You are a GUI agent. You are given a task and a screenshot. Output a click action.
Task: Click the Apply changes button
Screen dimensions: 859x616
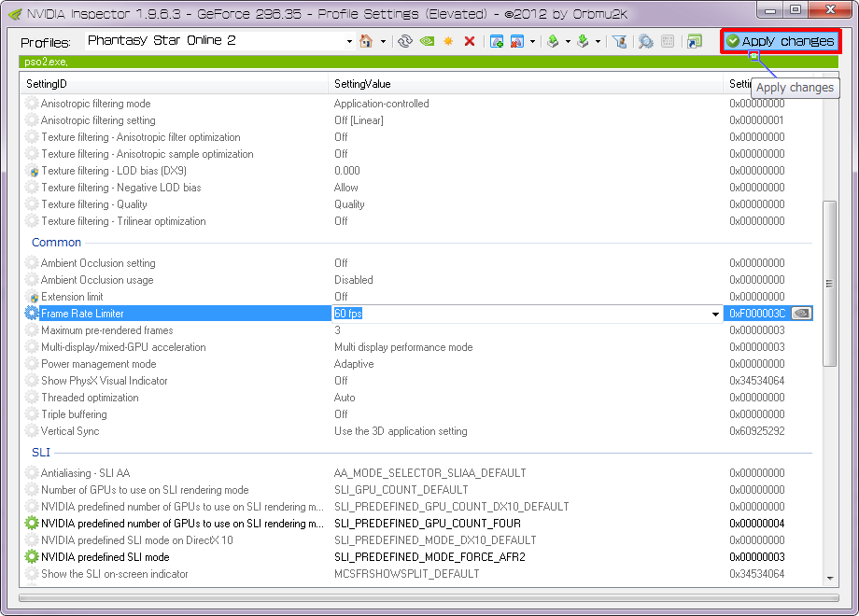click(781, 41)
